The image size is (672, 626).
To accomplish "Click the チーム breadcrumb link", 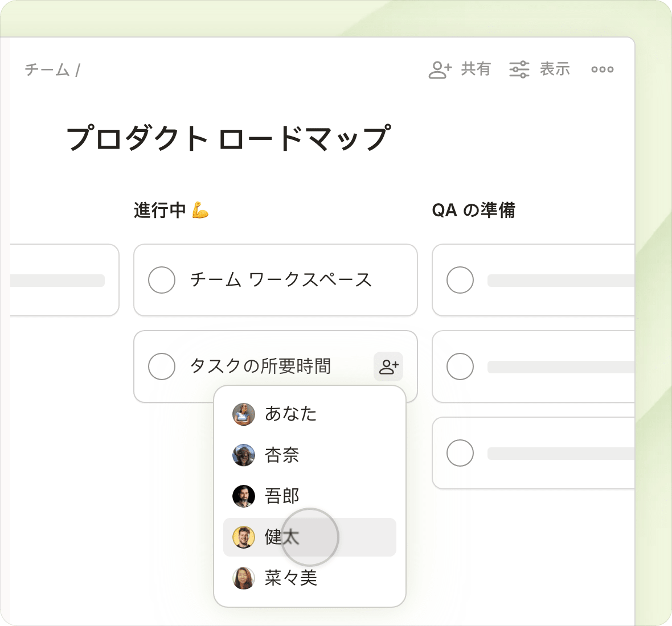I will [x=47, y=70].
